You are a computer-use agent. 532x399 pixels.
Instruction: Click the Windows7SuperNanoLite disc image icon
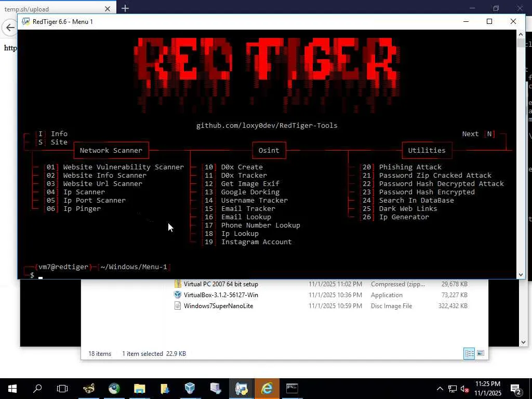(x=178, y=305)
